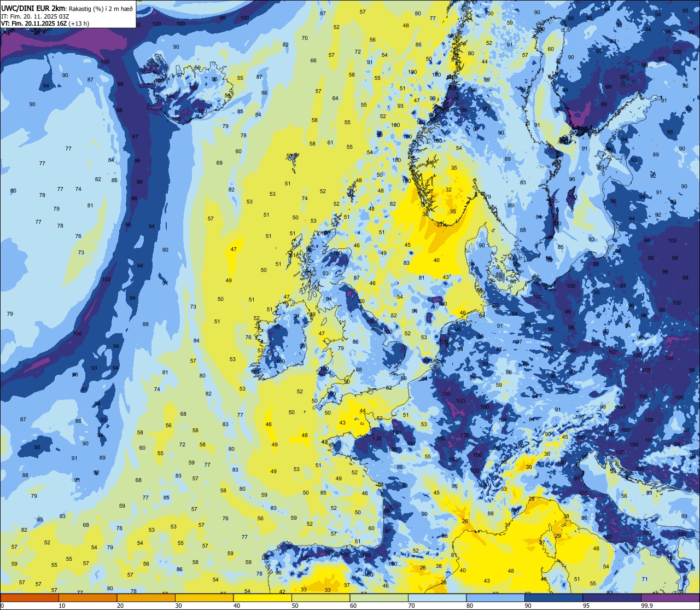Click the humidity value '61' on the map
The width and height of the screenshot is (700, 610).
click(330, 143)
